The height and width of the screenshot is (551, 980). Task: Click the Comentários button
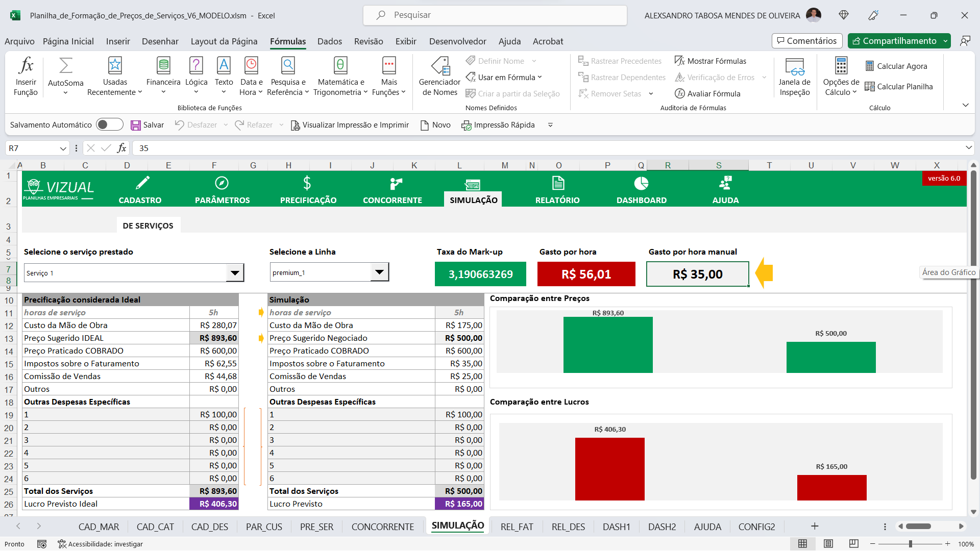click(x=806, y=41)
